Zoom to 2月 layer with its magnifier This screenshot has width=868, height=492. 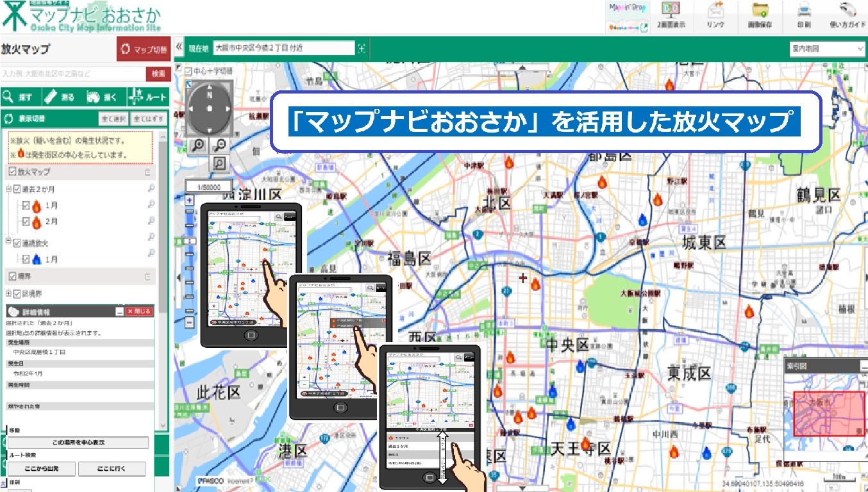151,221
